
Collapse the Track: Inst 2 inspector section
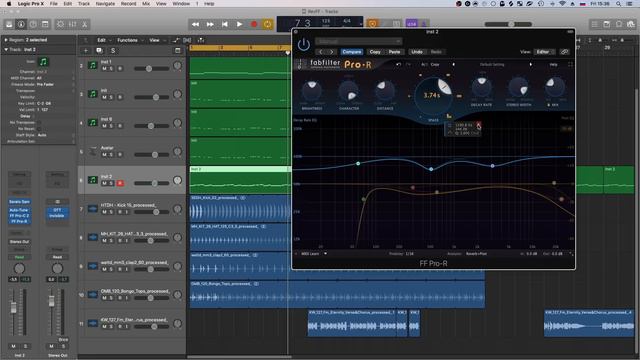[6, 49]
